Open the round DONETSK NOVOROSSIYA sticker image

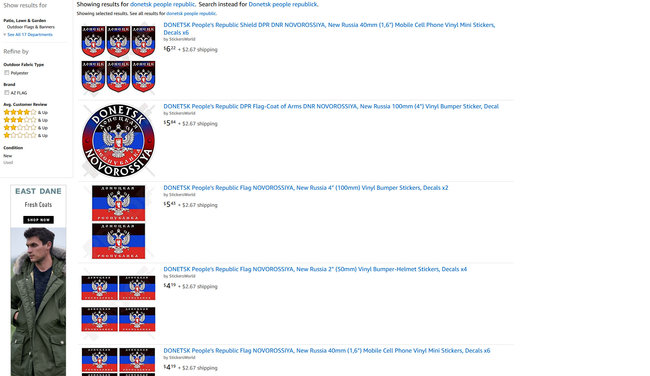pos(118,141)
